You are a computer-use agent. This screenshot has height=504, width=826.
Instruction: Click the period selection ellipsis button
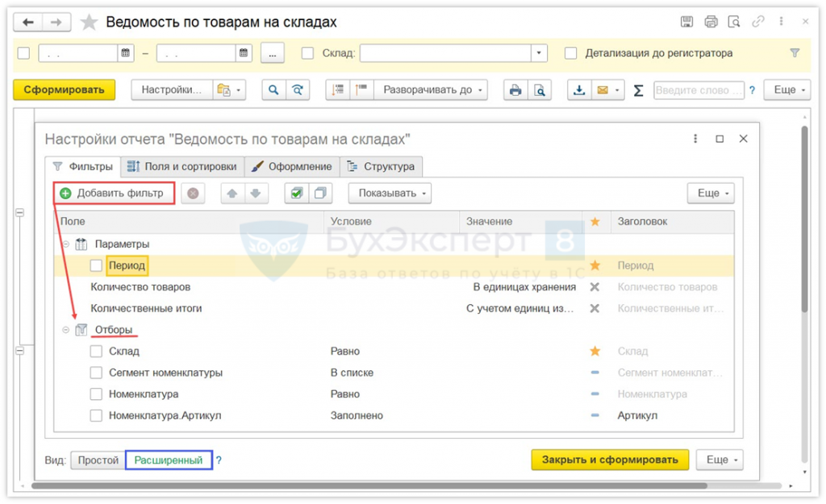[273, 53]
